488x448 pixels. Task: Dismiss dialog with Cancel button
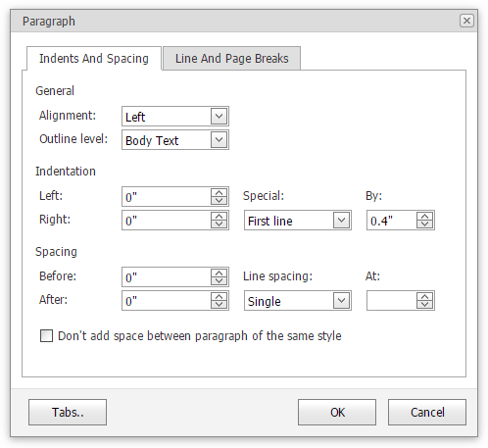click(427, 412)
